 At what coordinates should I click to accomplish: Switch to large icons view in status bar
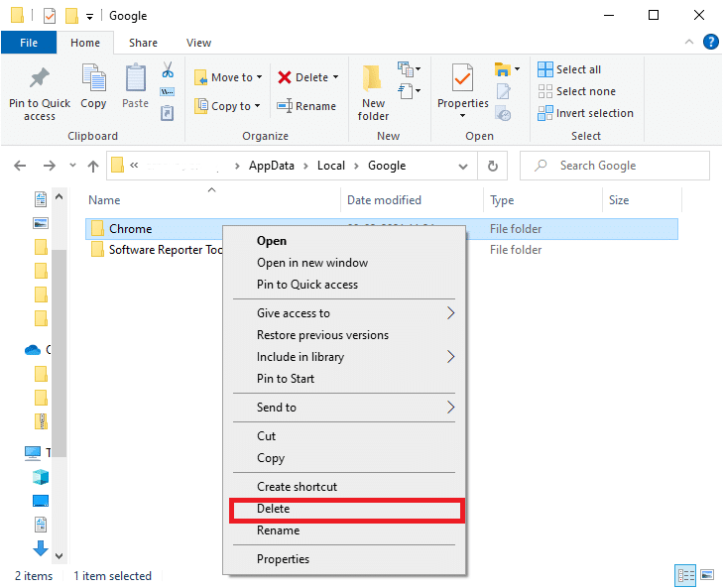point(706,575)
